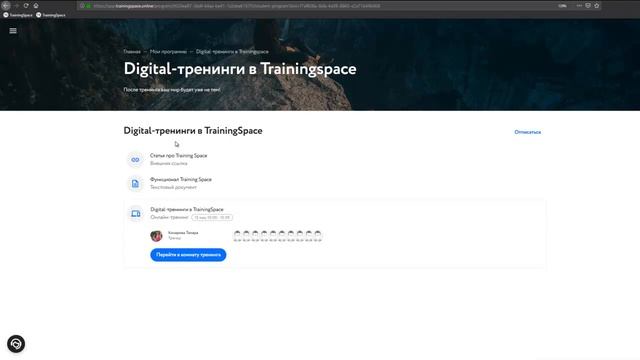
Task: Click the Онлайн-тренинг label text
Action: point(169,218)
